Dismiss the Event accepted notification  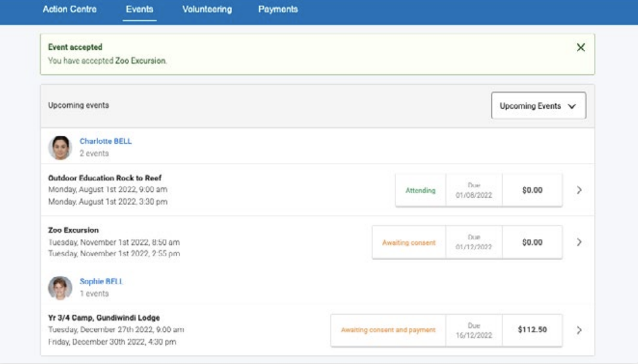[581, 47]
